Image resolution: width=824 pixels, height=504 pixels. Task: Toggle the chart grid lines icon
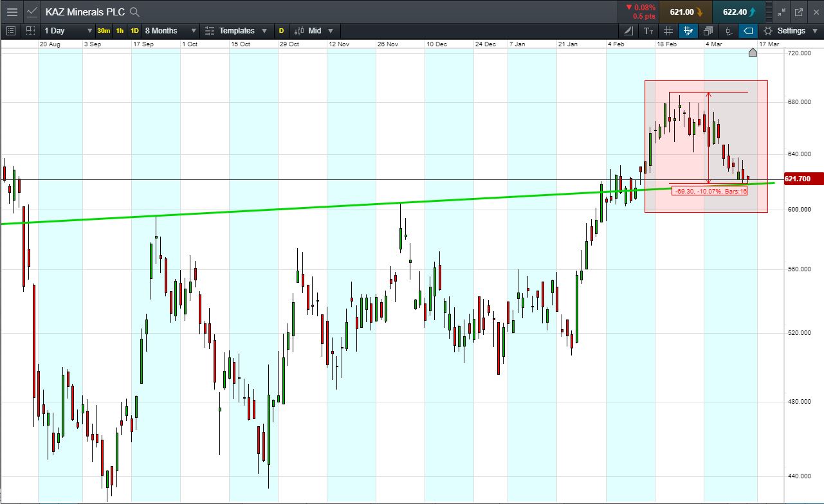click(x=668, y=30)
